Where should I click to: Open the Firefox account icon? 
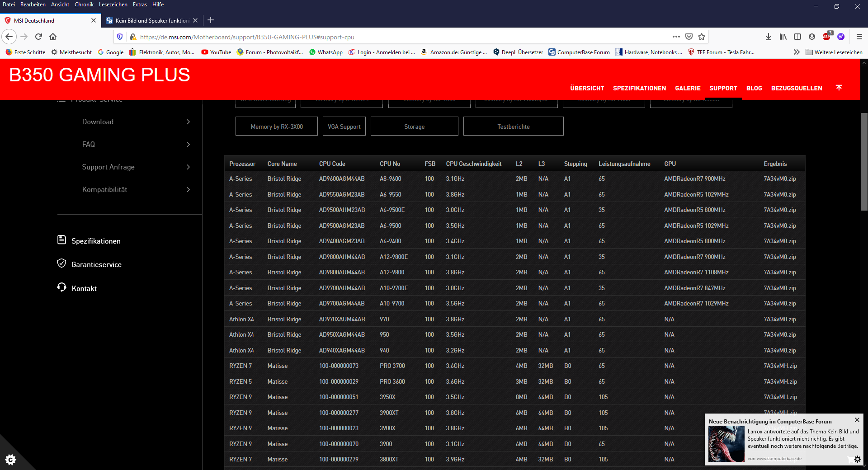click(812, 37)
